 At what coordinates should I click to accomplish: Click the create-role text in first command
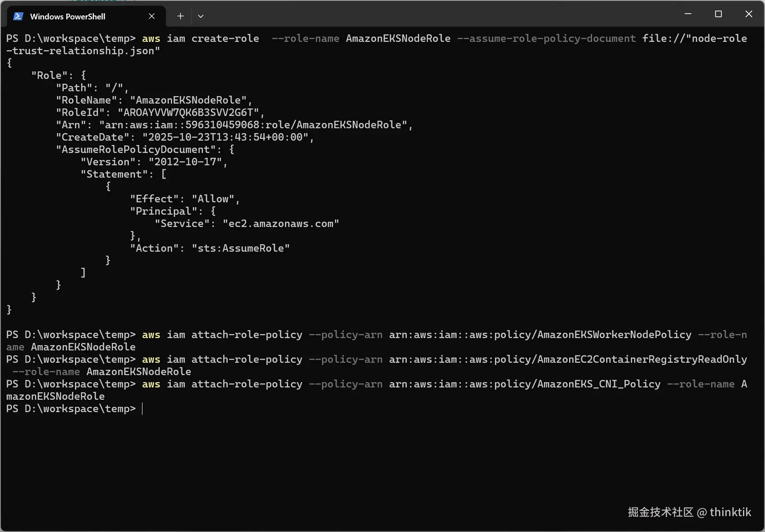click(225, 38)
